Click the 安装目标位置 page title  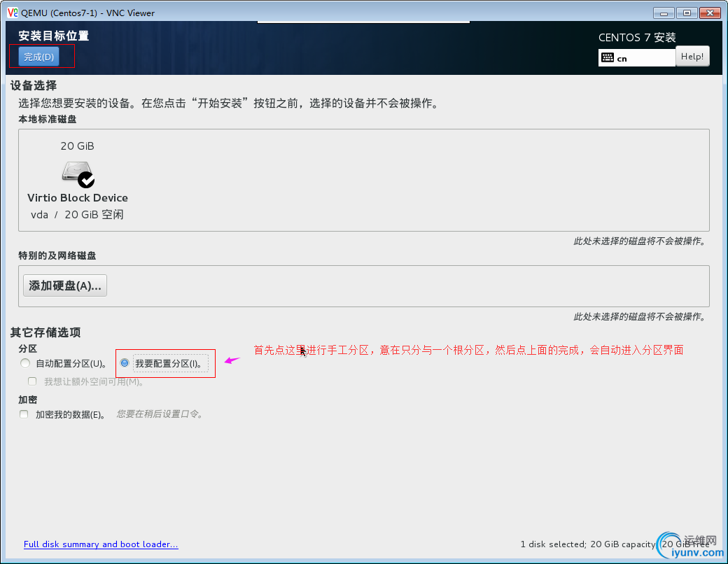coord(53,36)
